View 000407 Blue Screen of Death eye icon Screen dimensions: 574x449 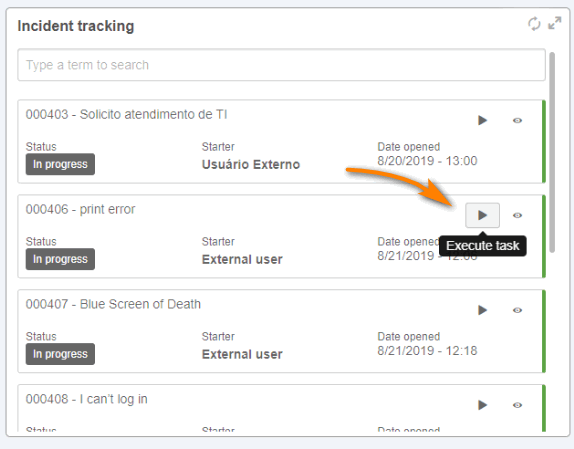[517, 310]
